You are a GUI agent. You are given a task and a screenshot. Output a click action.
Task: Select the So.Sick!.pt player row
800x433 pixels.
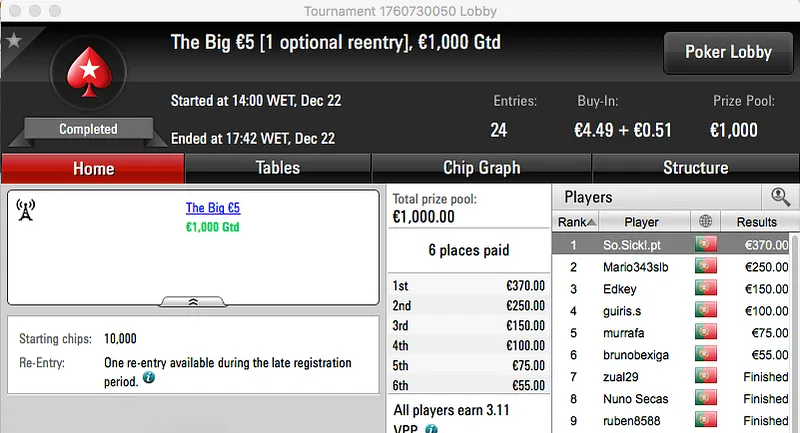(632, 244)
